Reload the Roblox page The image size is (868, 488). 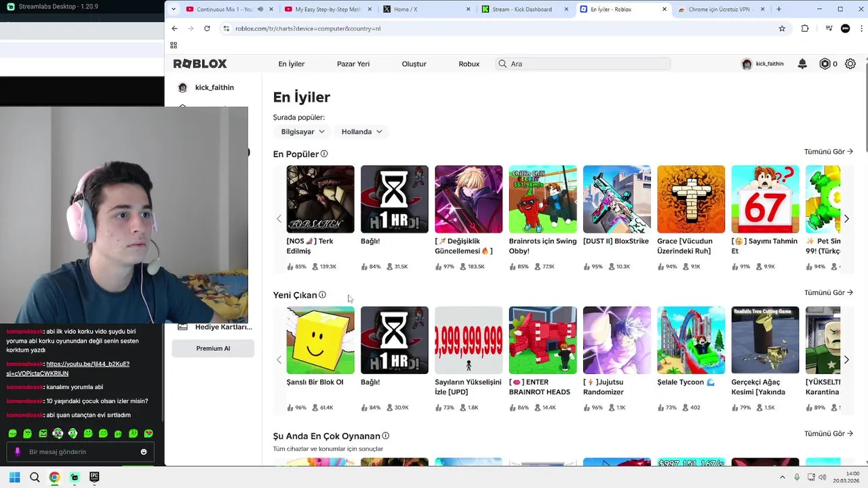[207, 28]
